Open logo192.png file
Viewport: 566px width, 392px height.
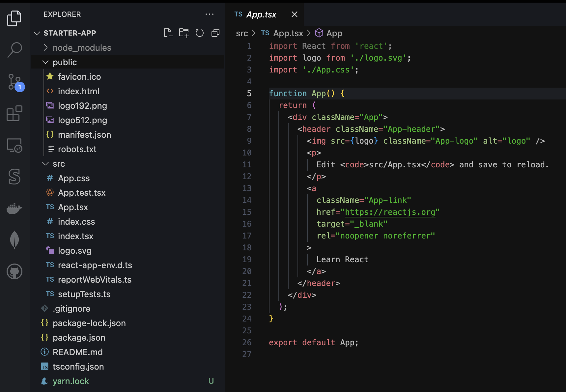[128, 106]
